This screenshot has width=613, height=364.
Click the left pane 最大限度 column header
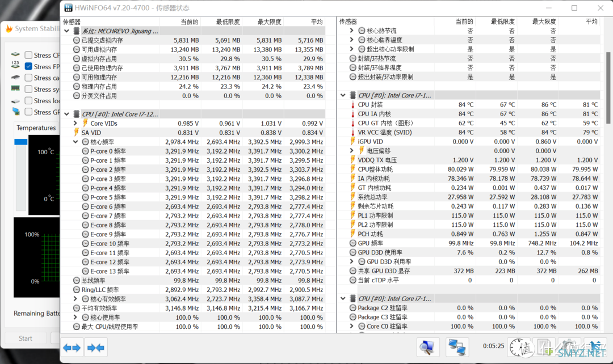click(x=270, y=22)
